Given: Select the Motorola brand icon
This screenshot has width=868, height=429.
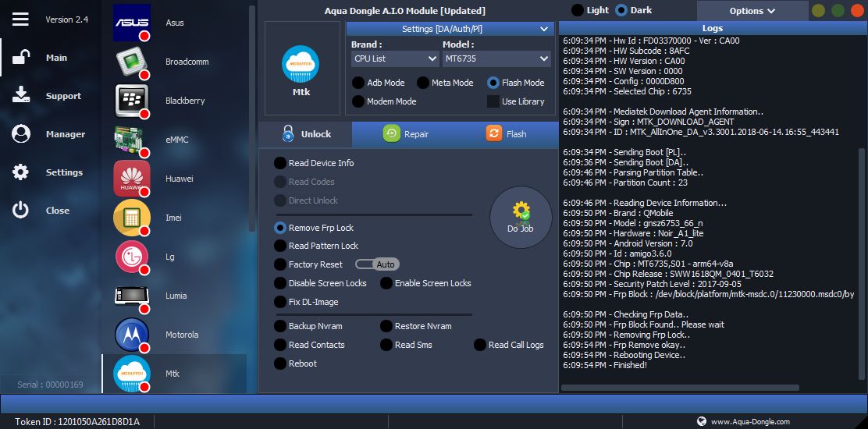Looking at the screenshot, I should 132,335.
